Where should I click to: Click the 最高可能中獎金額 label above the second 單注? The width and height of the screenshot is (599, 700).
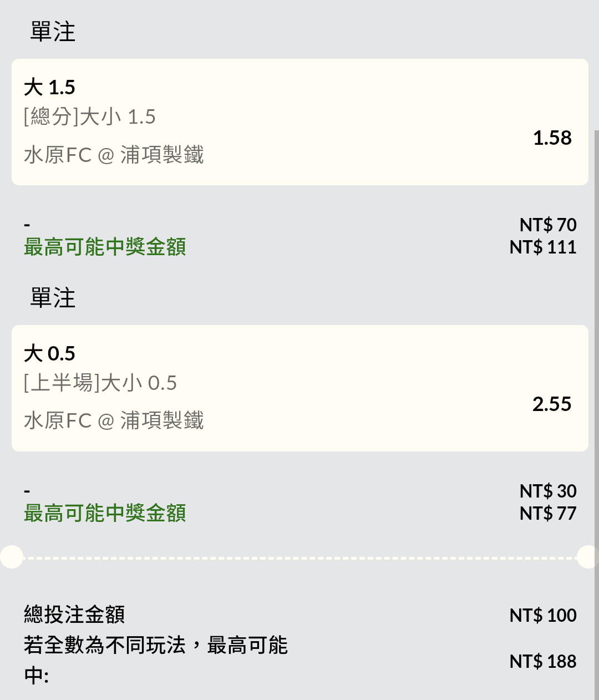pyautogui.click(x=105, y=247)
